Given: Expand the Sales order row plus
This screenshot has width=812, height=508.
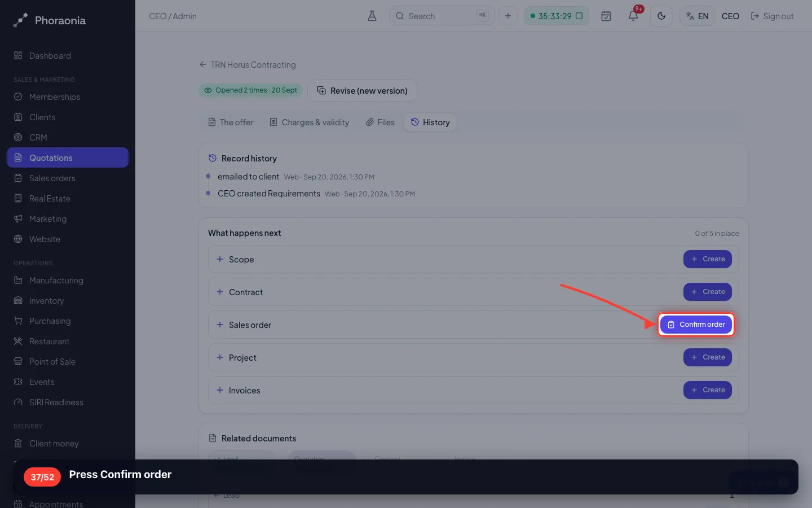Looking at the screenshot, I should tap(220, 325).
